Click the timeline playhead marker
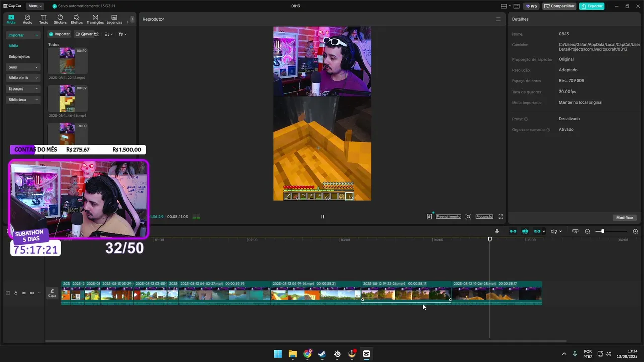The width and height of the screenshot is (644, 362). pyautogui.click(x=490, y=239)
